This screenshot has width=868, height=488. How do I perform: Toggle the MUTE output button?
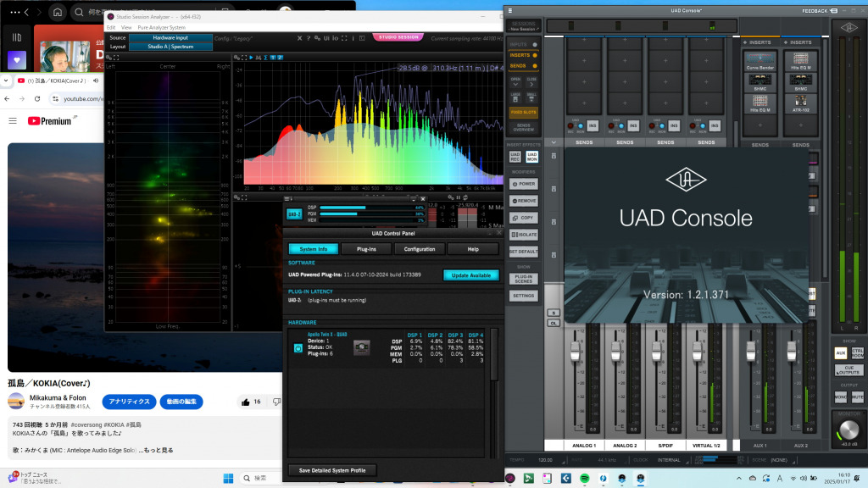pos(856,396)
